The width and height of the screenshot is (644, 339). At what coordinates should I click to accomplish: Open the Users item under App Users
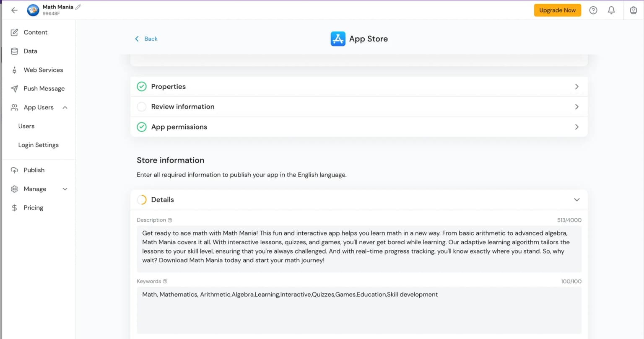[x=26, y=126]
